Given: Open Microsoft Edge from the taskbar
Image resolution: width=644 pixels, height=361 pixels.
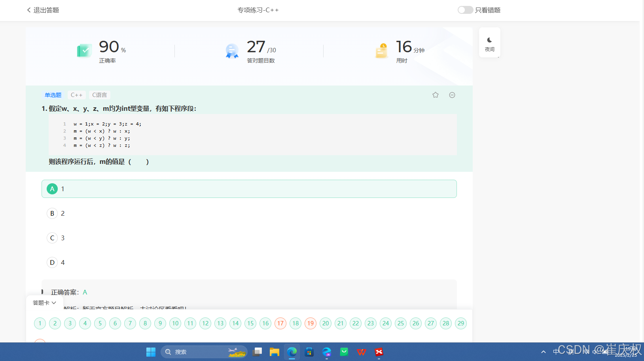Looking at the screenshot, I should click(x=292, y=352).
